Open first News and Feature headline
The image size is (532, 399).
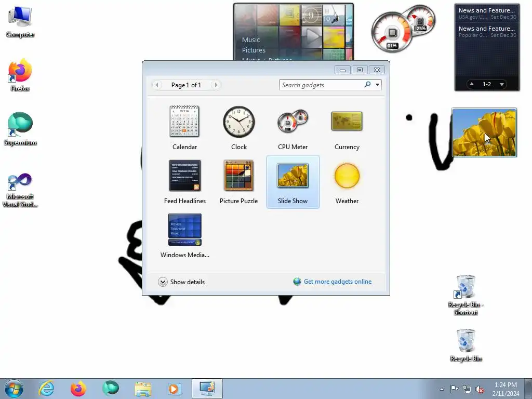click(487, 13)
